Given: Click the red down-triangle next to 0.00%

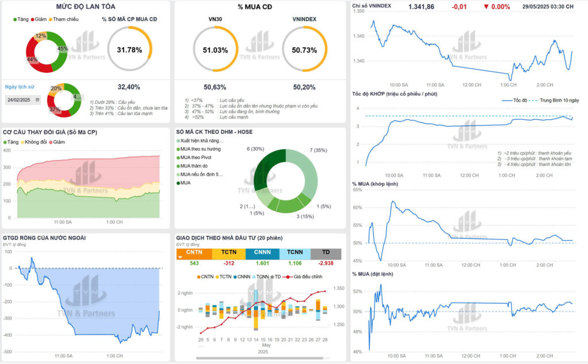Looking at the screenshot, I should pyautogui.click(x=486, y=7).
